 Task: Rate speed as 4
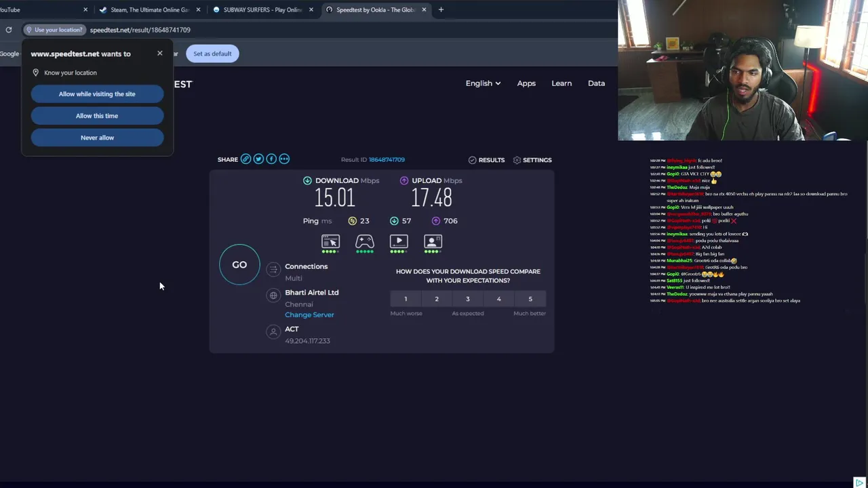[x=499, y=299]
